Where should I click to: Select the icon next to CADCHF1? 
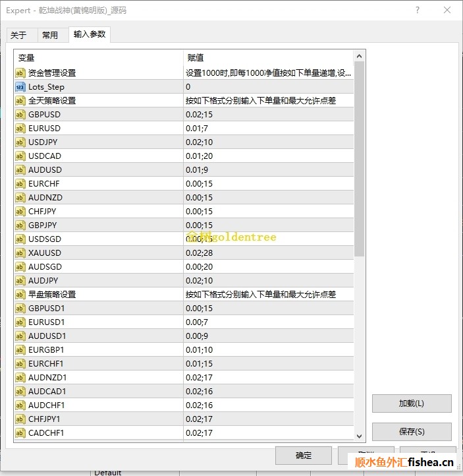20,433
